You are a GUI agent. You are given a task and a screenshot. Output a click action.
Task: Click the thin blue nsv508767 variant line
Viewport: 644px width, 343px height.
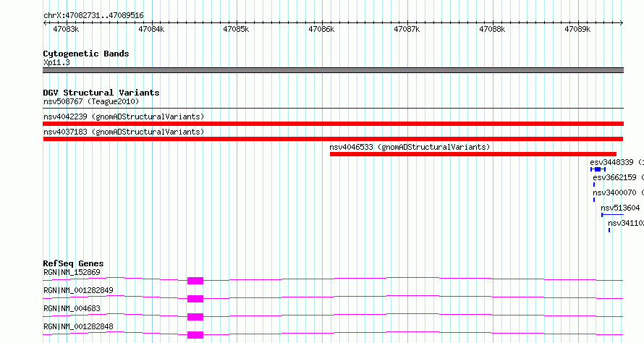point(333,108)
